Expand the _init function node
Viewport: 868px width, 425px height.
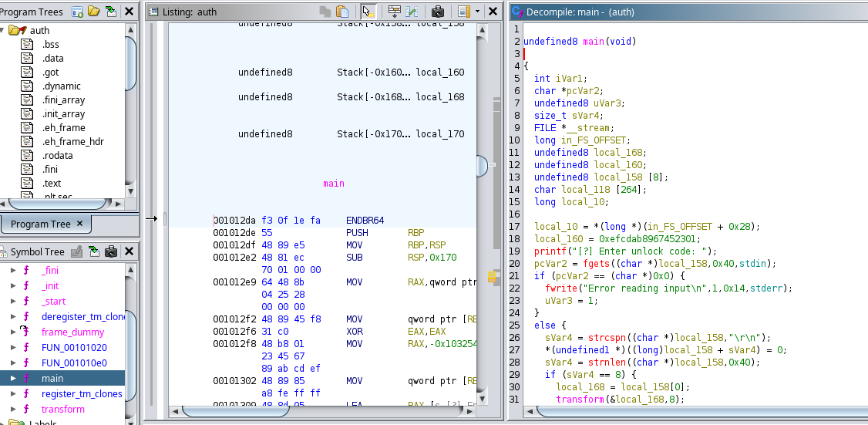(x=13, y=286)
